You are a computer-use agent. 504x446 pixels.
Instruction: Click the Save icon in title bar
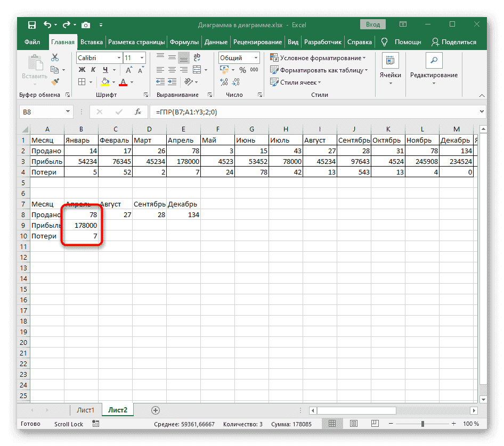click(x=32, y=24)
